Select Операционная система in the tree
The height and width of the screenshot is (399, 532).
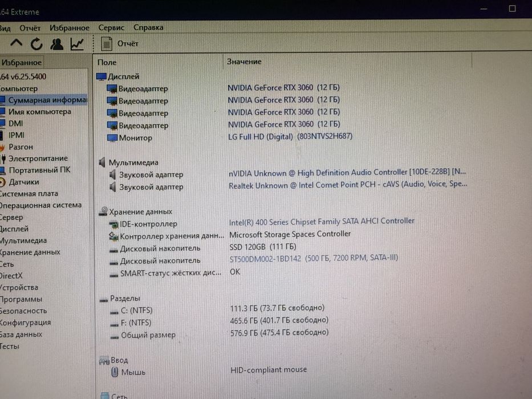(40, 205)
